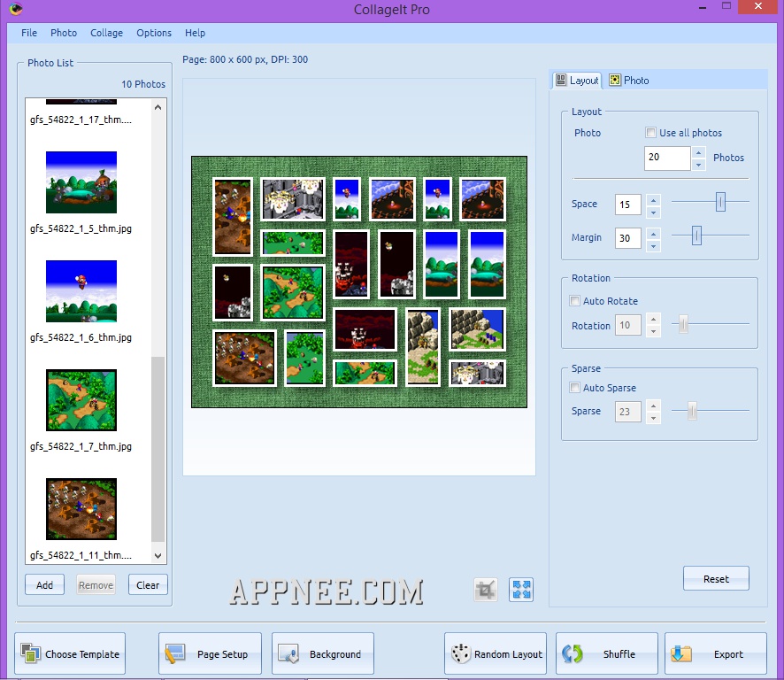Image resolution: width=784 pixels, height=680 pixels.
Task: Decrease the Space value with down arrow
Action: [x=653, y=212]
